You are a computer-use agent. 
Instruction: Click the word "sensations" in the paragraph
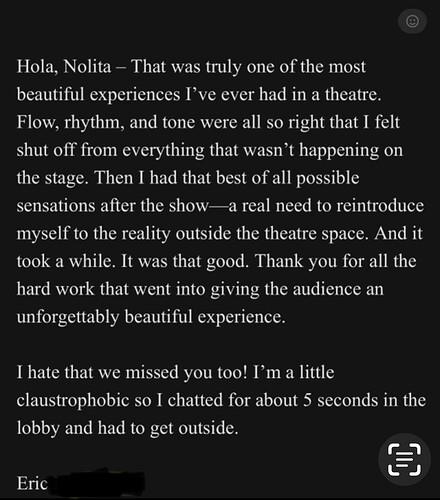point(56,206)
